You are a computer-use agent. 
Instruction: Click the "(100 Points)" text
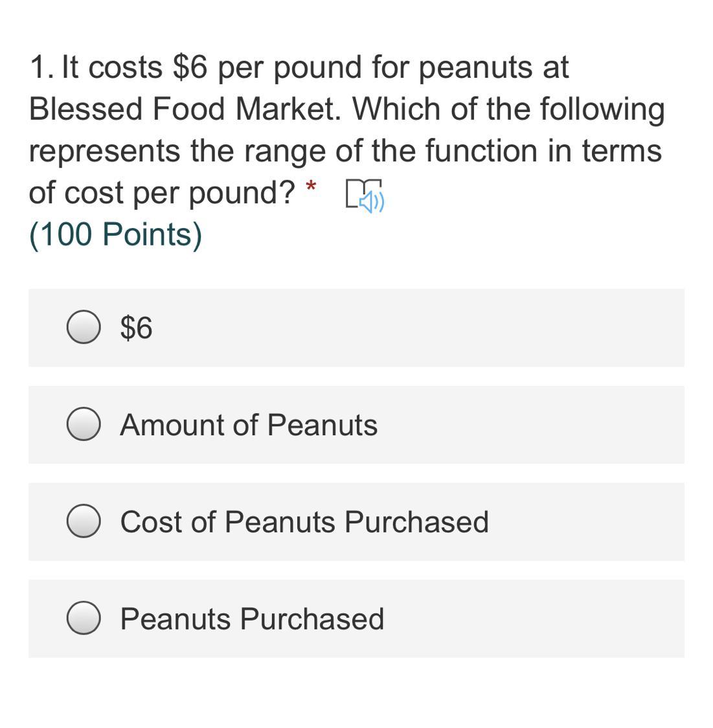pyautogui.click(x=115, y=234)
